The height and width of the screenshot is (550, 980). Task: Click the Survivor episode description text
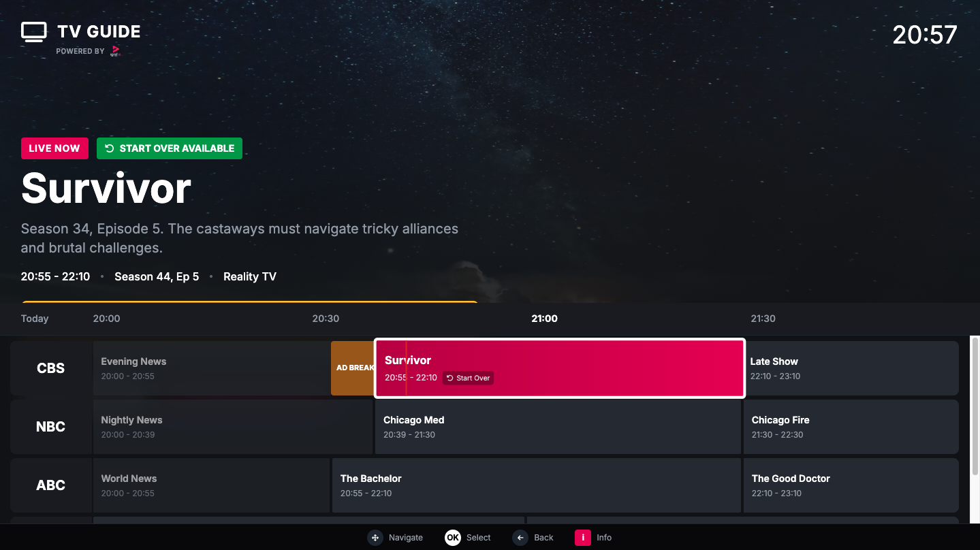tap(240, 238)
